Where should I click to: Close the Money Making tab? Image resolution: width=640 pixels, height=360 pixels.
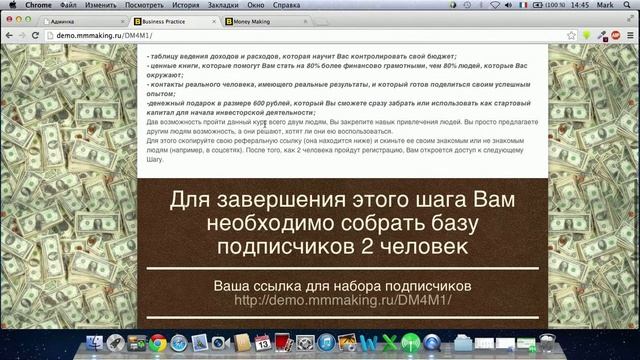(x=305, y=21)
